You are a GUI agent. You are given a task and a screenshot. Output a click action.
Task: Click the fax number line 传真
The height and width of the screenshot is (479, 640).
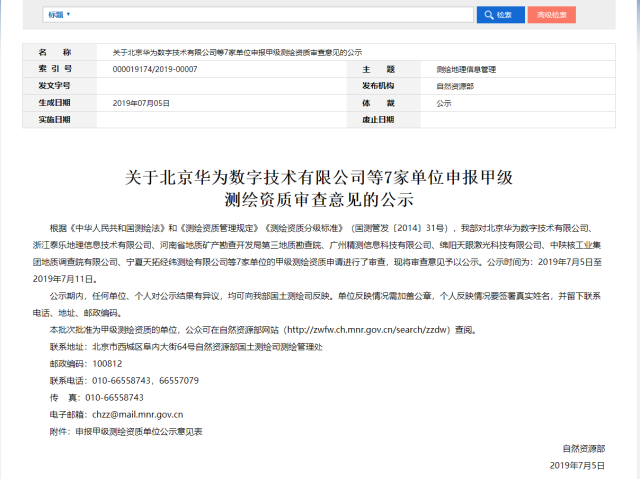click(x=96, y=397)
